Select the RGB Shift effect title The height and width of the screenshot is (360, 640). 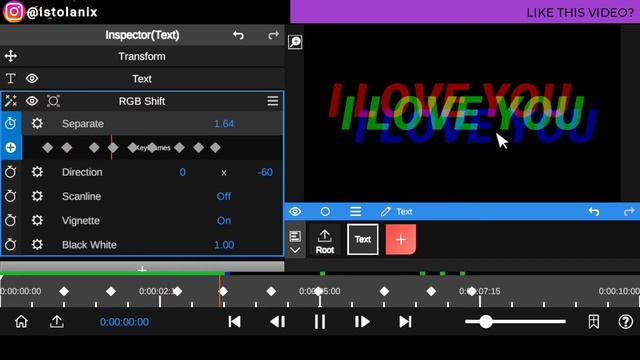tap(142, 101)
